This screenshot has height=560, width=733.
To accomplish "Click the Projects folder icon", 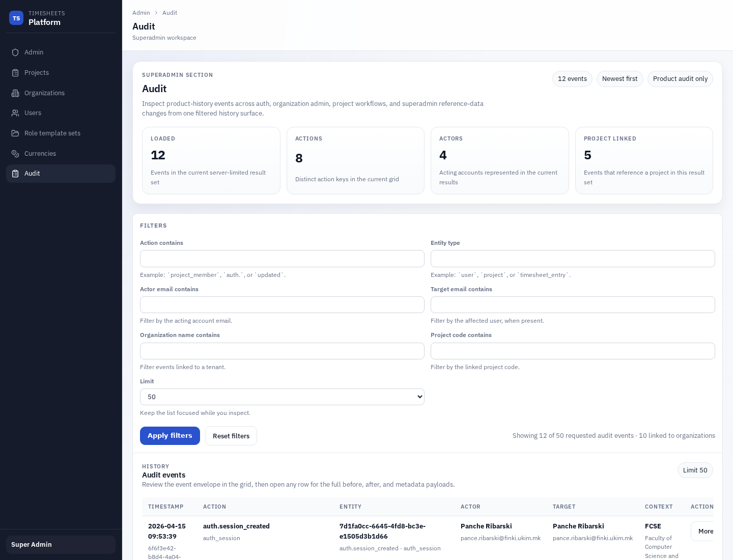I will click(16, 72).
